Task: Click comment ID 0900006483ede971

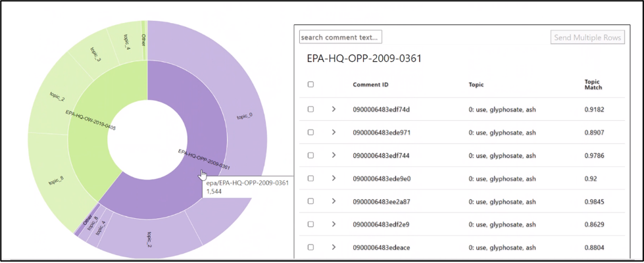Action: [382, 133]
